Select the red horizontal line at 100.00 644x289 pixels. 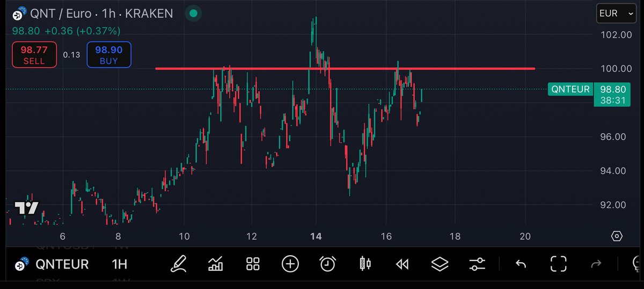[345, 68]
